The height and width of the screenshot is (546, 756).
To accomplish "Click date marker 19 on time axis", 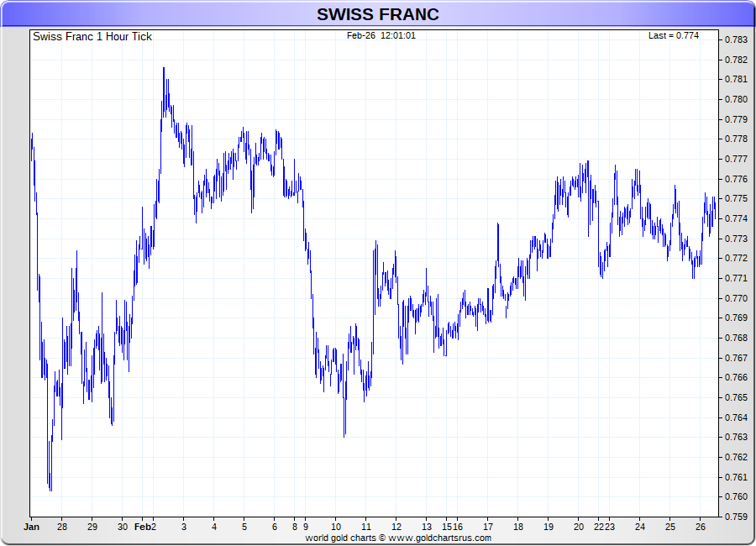I will pos(548,527).
